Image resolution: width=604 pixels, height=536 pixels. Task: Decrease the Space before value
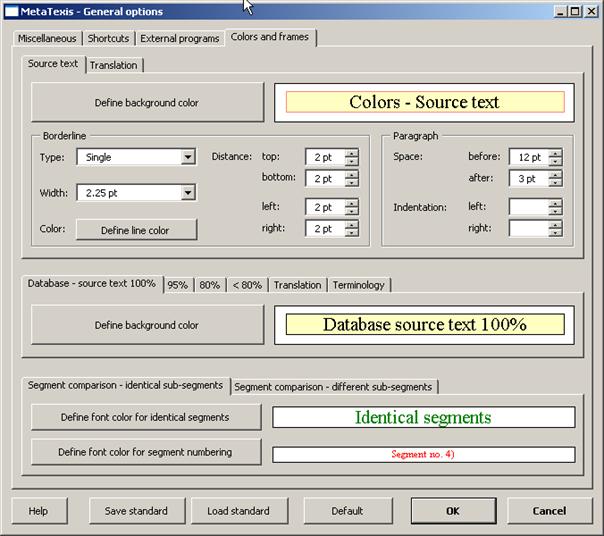click(x=555, y=161)
